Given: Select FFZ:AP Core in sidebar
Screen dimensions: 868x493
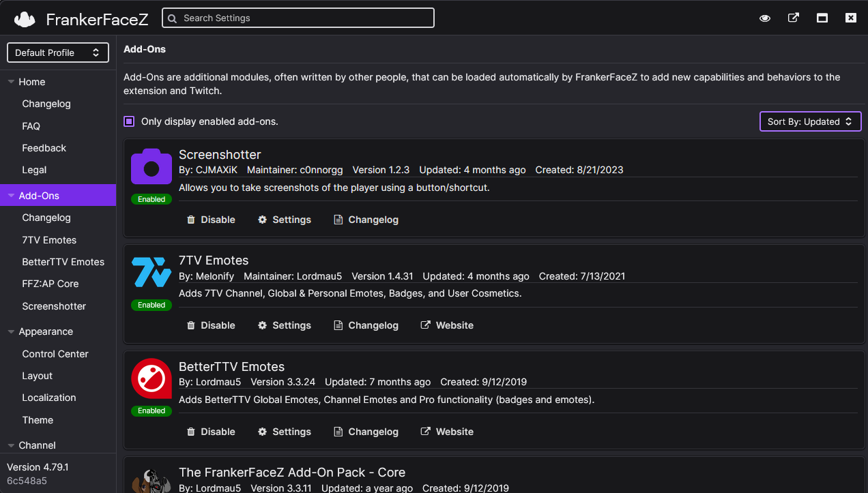Looking at the screenshot, I should [50, 284].
